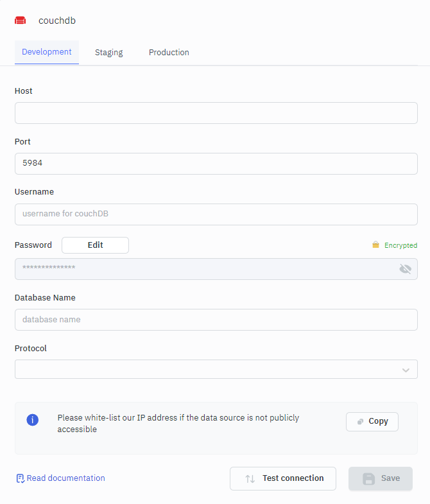This screenshot has height=504, width=430.
Task: Open the Protocol select box
Action: [x=205, y=369]
